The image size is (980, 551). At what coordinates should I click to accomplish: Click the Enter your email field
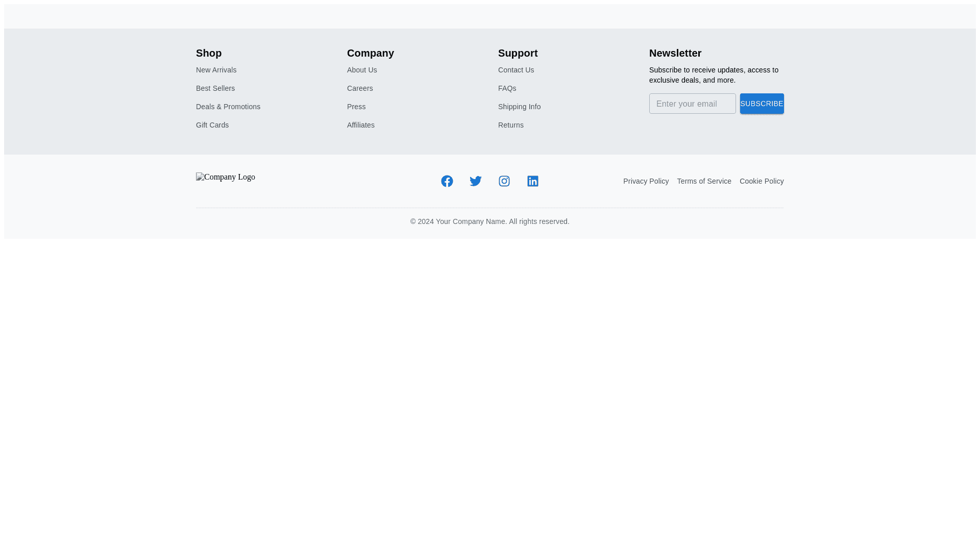692,104
